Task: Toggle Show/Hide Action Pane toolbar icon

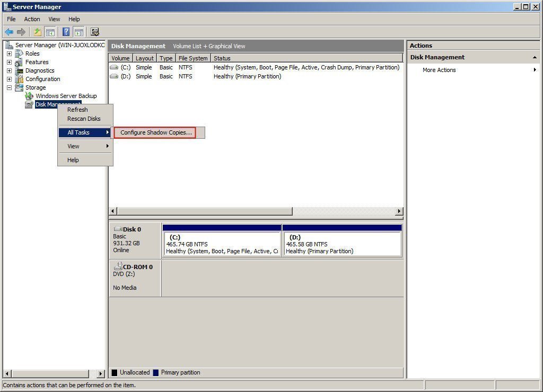Action: click(79, 32)
